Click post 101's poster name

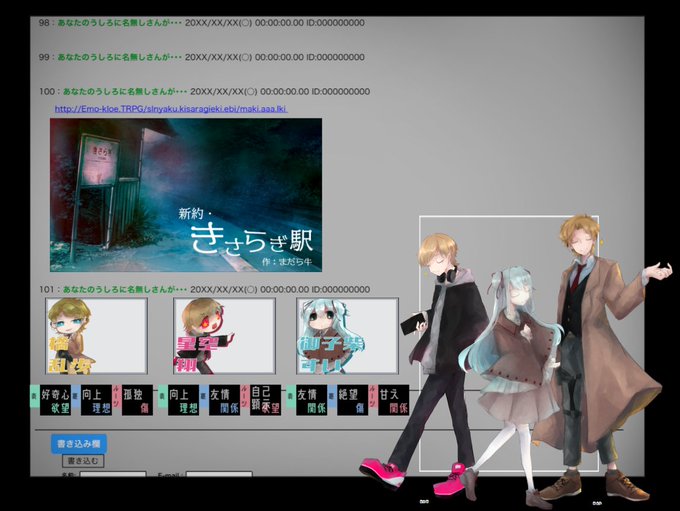[x=125, y=289]
